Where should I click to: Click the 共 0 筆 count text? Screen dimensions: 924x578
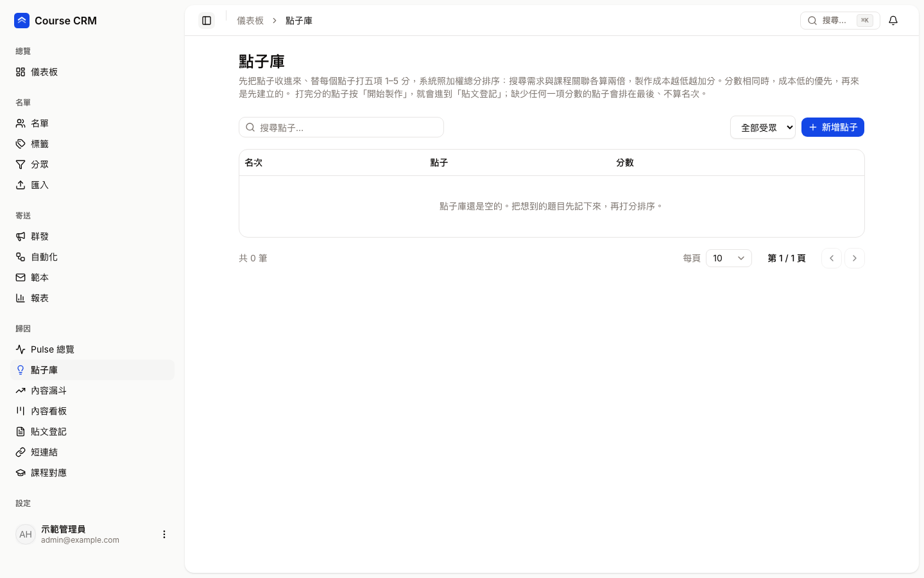pos(253,258)
